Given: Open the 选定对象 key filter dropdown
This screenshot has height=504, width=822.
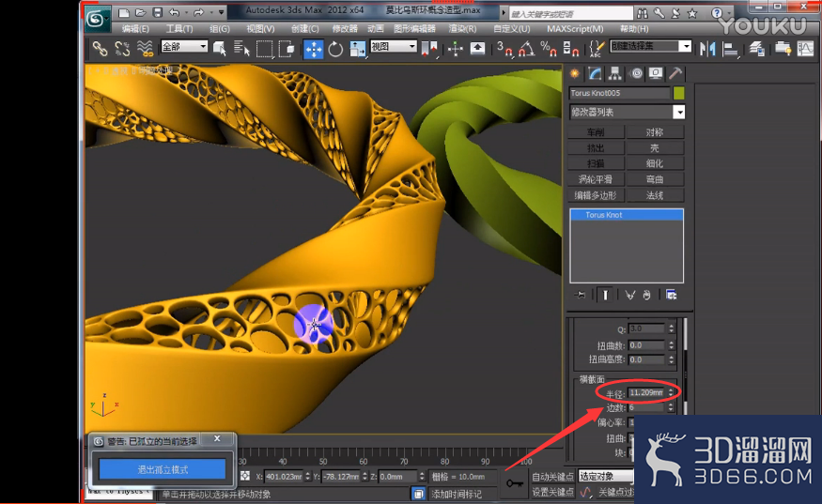Looking at the screenshot, I should click(x=606, y=476).
